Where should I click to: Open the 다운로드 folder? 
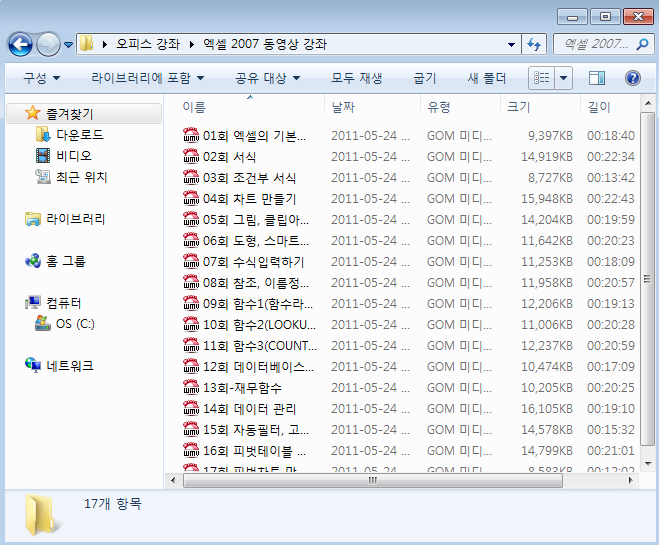click(70, 134)
